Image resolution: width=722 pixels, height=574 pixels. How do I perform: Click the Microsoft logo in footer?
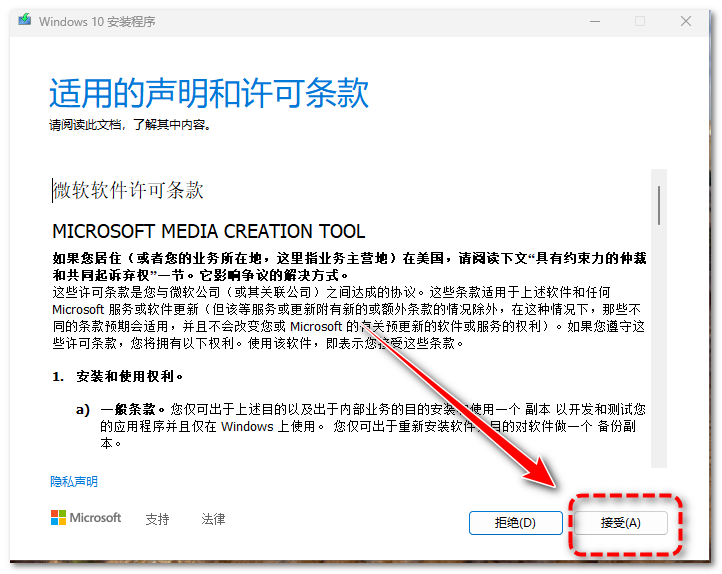86,518
